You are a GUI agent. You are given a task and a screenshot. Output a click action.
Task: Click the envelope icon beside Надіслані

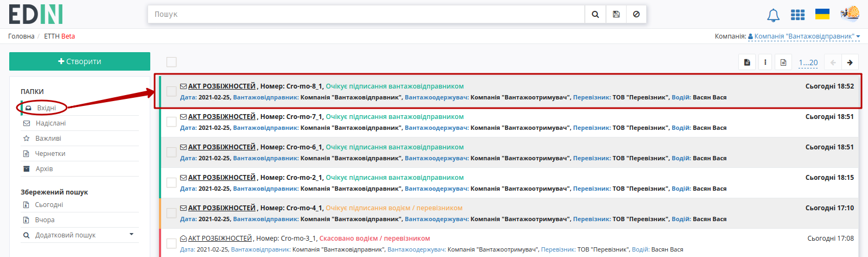pyautogui.click(x=26, y=123)
